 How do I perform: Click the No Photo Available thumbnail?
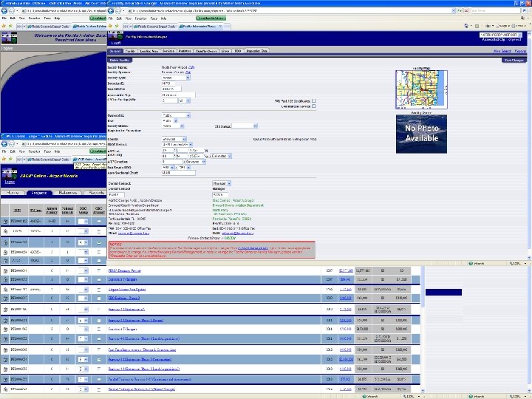[421, 134]
